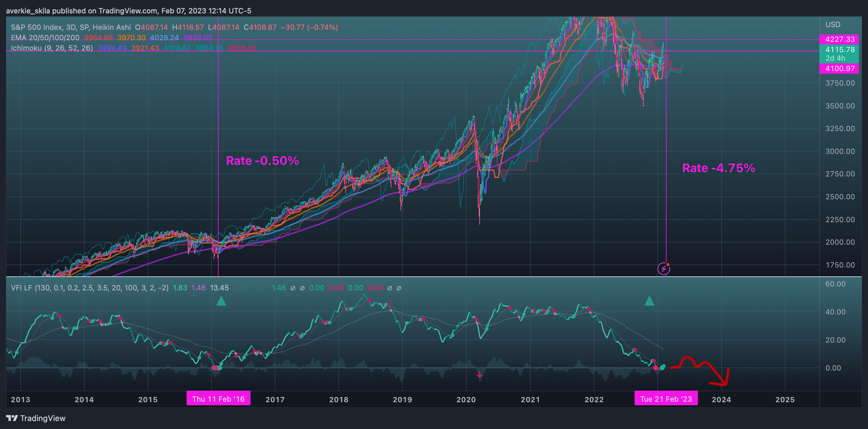Click the TradingView logo at bottom left

point(36,418)
